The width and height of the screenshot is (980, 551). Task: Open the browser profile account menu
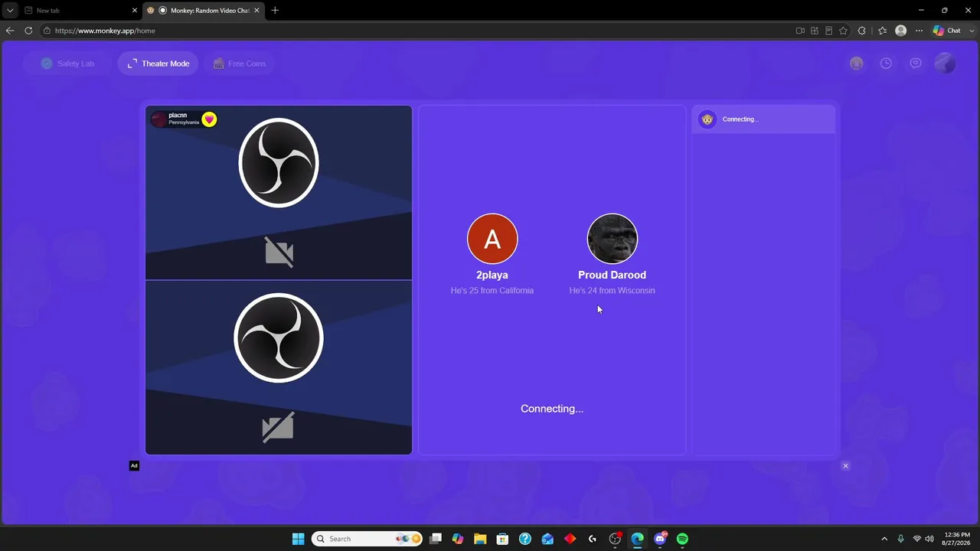(x=901, y=31)
